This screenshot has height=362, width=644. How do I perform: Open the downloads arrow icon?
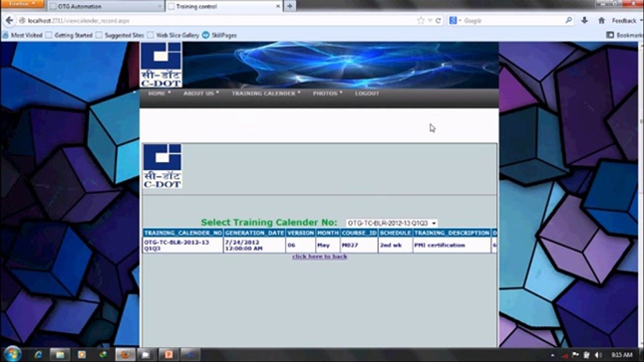tap(584, 21)
